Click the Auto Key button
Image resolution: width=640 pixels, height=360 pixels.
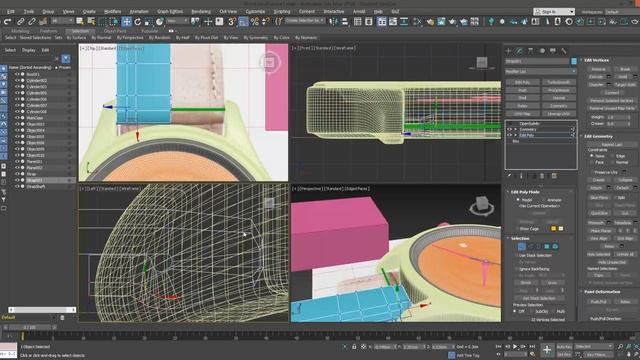click(x=564, y=347)
